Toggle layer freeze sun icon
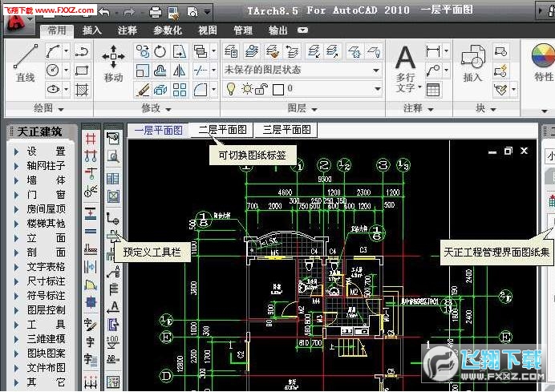The image size is (555, 392). pyautogui.click(x=247, y=88)
